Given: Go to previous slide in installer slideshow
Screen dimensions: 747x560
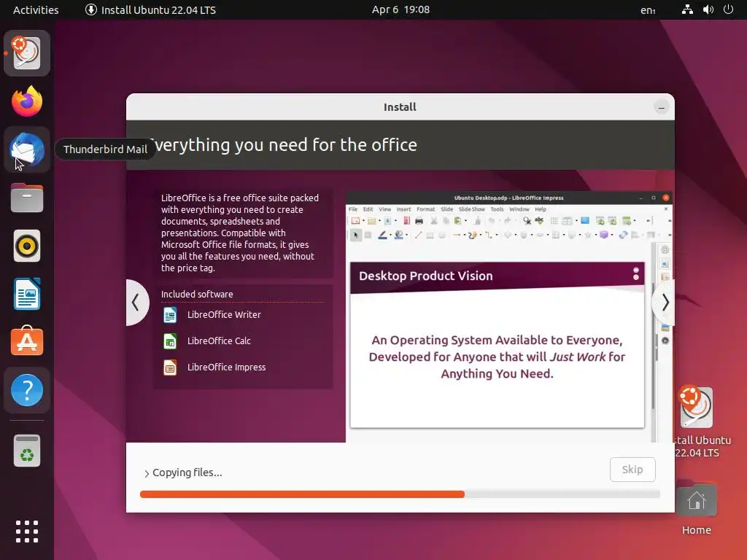Looking at the screenshot, I should (x=136, y=303).
